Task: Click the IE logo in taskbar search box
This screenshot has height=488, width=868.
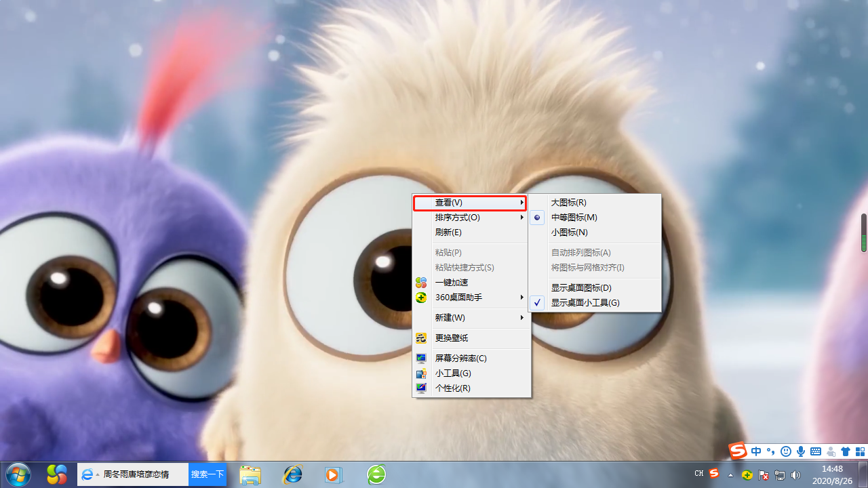Action: tap(87, 475)
